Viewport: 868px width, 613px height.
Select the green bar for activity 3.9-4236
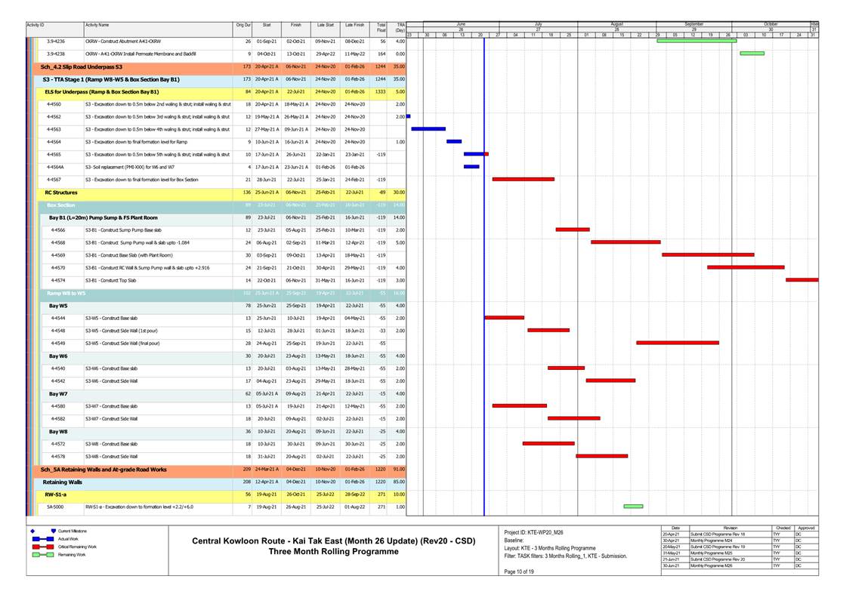696,41
